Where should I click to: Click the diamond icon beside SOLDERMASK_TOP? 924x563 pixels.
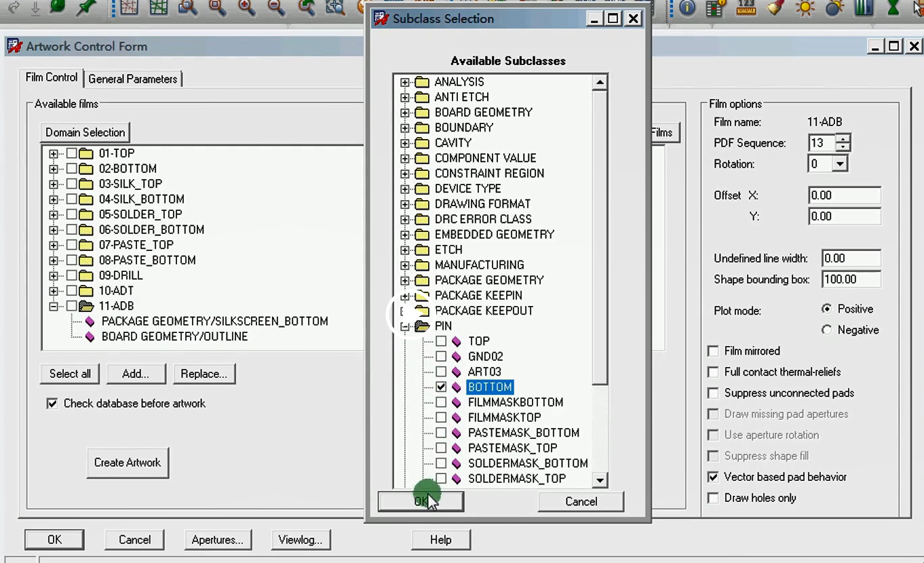coord(457,478)
